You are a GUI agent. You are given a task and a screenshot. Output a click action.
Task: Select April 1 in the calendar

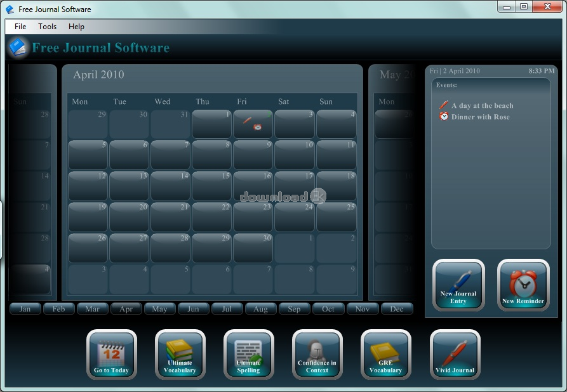point(211,124)
